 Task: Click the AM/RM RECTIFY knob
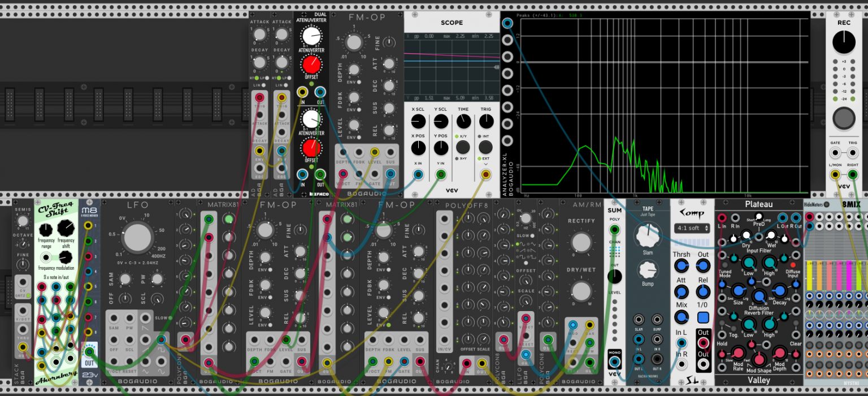pyautogui.click(x=581, y=242)
